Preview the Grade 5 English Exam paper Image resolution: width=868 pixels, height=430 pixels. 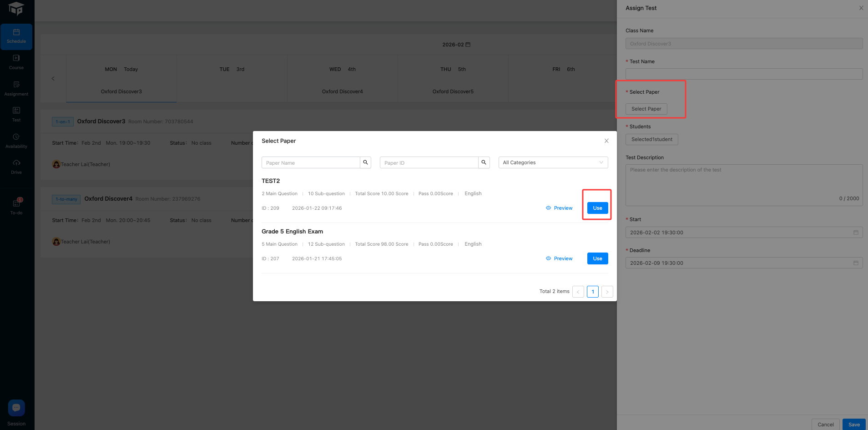coord(559,258)
